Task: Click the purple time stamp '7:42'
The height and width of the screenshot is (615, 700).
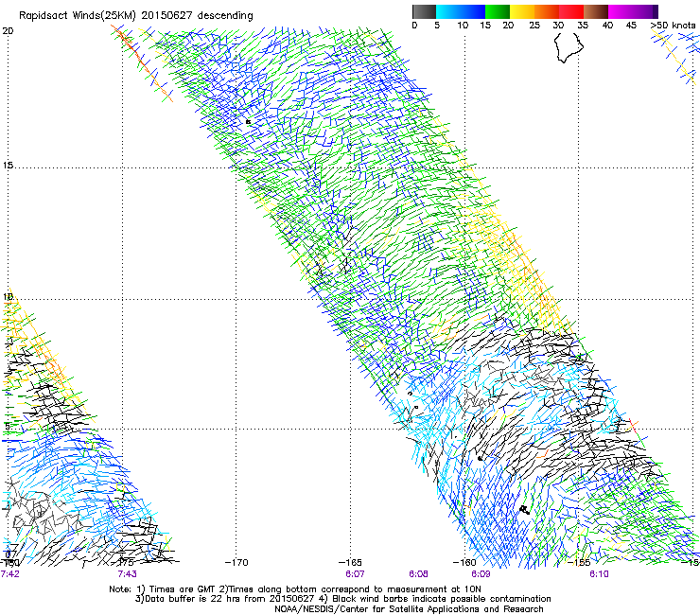Action: pyautogui.click(x=10, y=574)
